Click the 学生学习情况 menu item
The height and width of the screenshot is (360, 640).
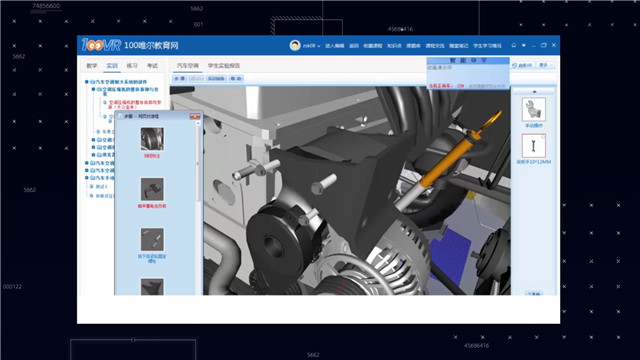click(x=487, y=46)
